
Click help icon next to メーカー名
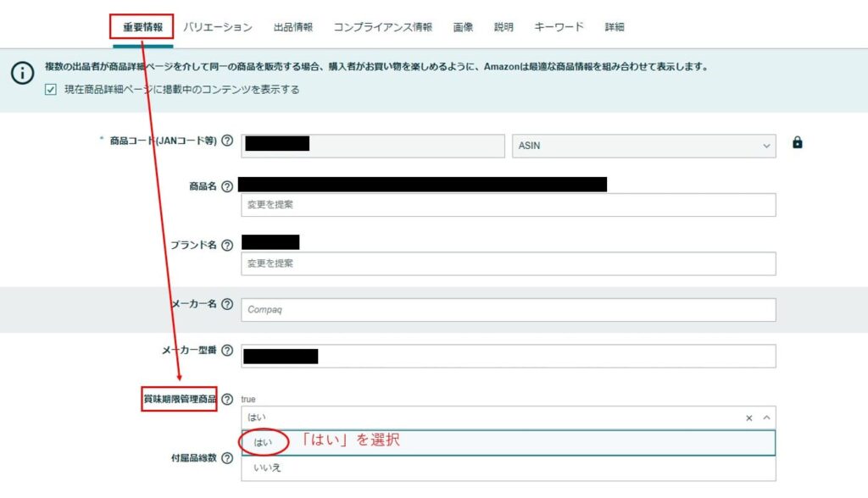pos(227,304)
